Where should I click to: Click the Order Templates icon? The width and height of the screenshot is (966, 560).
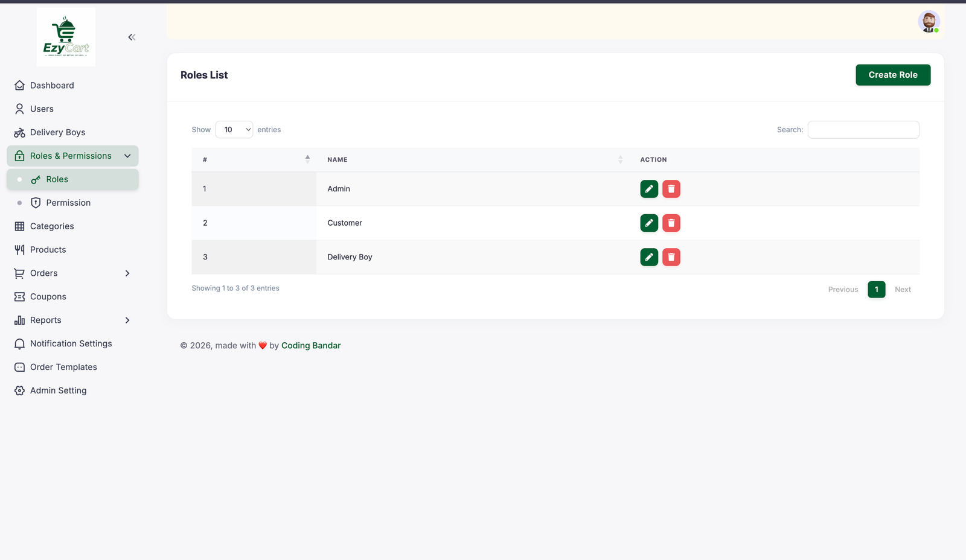click(19, 367)
